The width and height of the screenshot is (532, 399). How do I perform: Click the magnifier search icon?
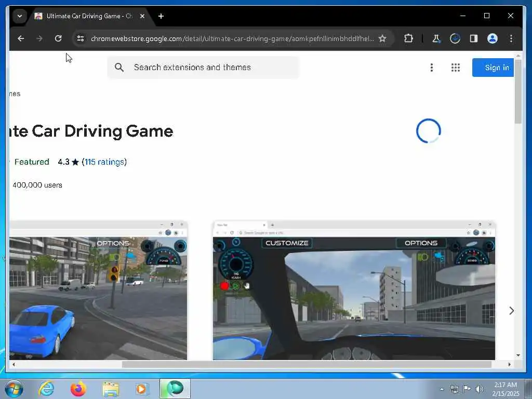tap(119, 67)
